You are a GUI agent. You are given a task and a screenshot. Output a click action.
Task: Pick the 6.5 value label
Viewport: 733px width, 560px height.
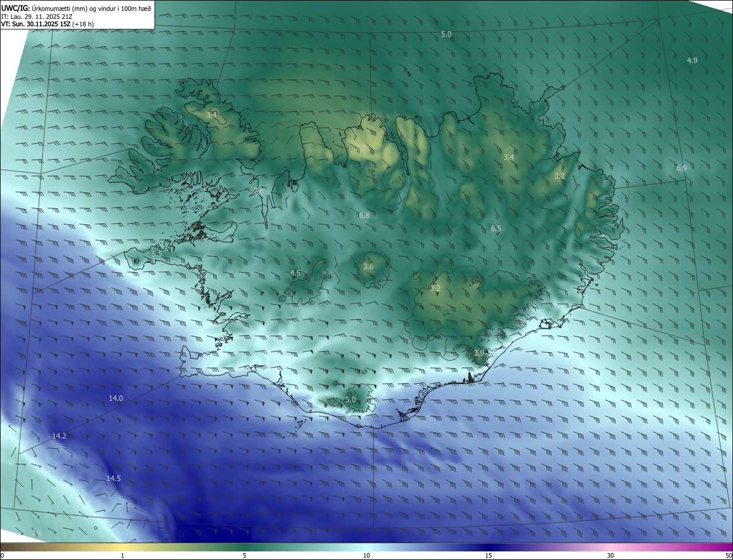496,228
